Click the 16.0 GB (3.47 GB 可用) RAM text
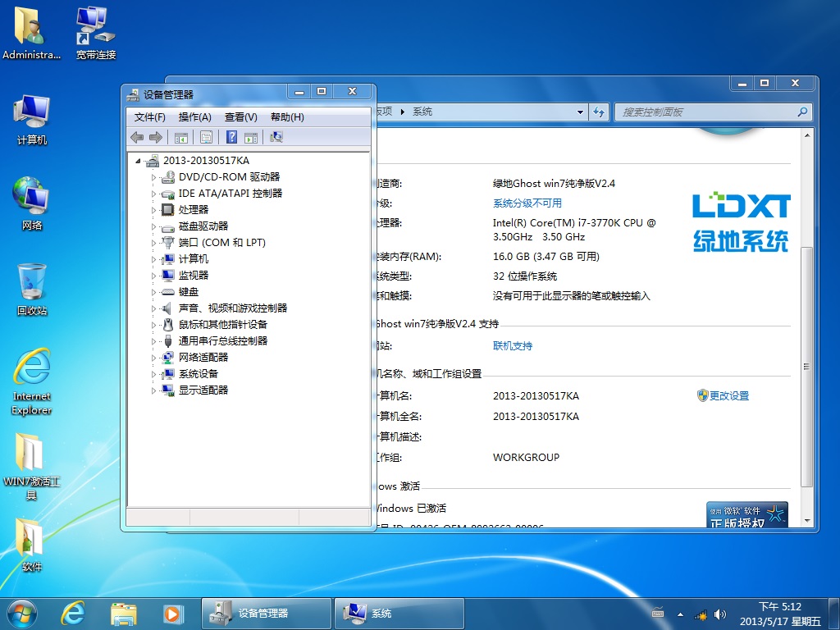This screenshot has height=630, width=840. [546, 257]
